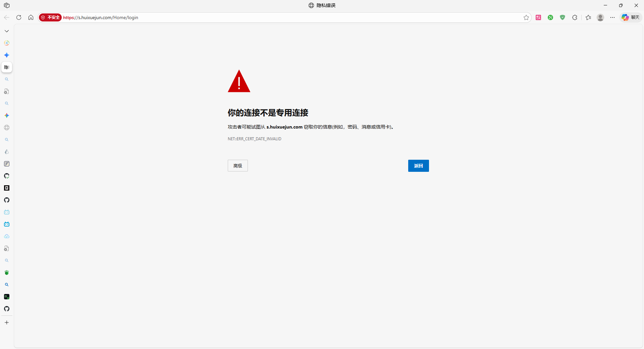644x349 pixels.
Task: Open the settings and more ellipsis menu
Action: 612,17
